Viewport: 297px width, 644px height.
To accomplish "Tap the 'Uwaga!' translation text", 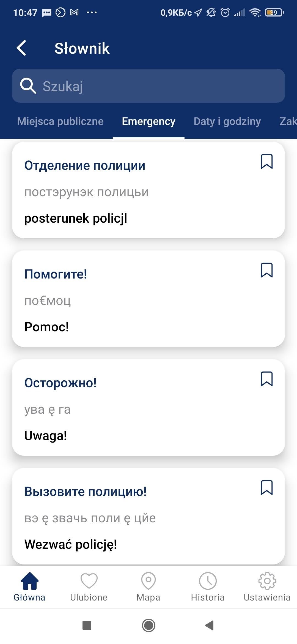I will [x=46, y=436].
